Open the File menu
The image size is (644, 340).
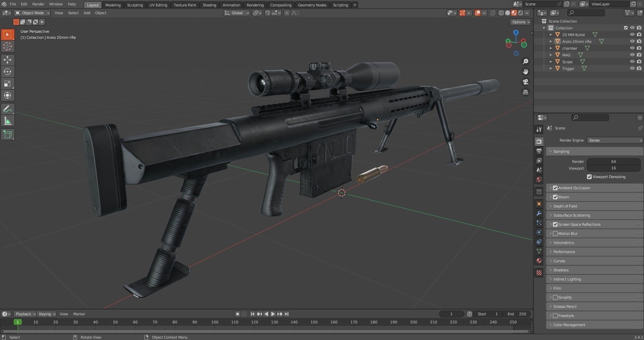[x=13, y=4]
